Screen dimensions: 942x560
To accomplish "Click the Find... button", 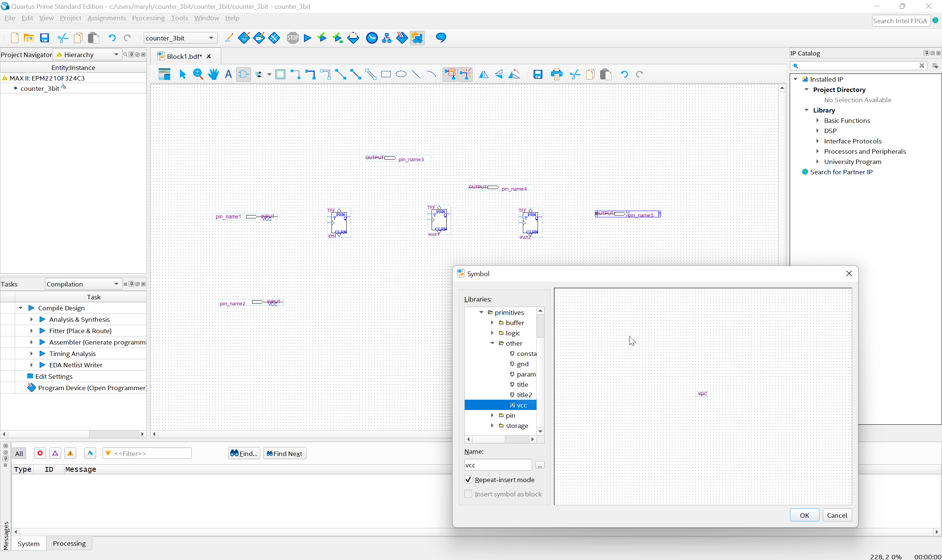I will point(244,454).
